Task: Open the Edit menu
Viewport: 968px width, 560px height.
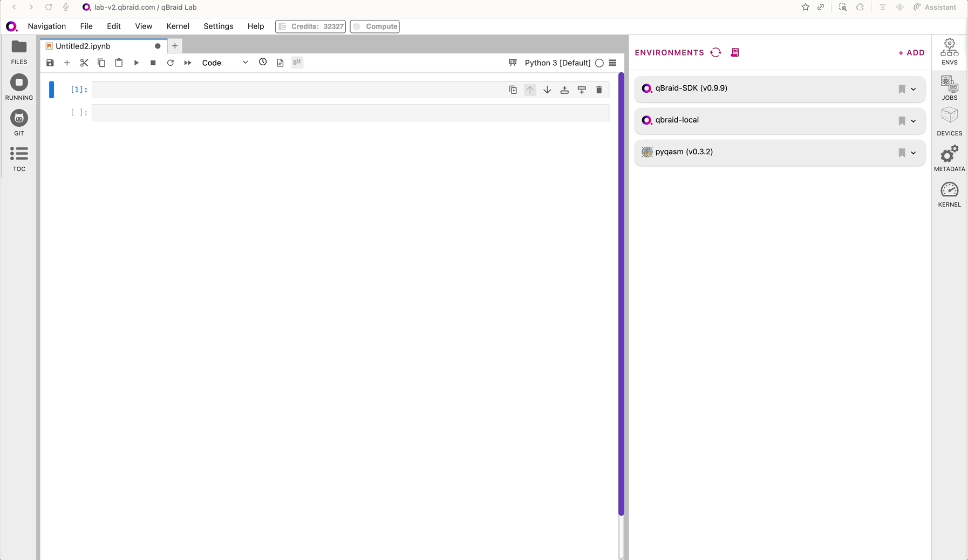Action: point(114,26)
